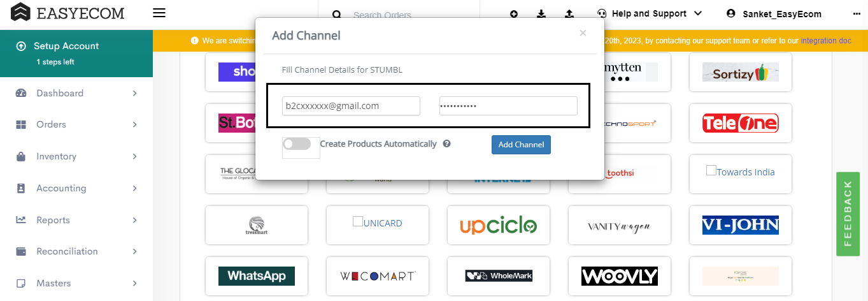Open the three-dots more options icon
This screenshot has width=868, height=301.
[x=856, y=13]
